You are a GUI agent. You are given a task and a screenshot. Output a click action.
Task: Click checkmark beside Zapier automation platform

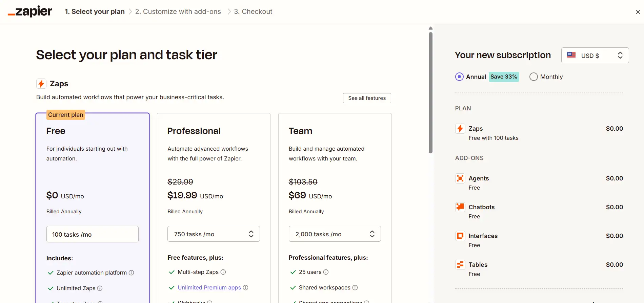(x=51, y=273)
